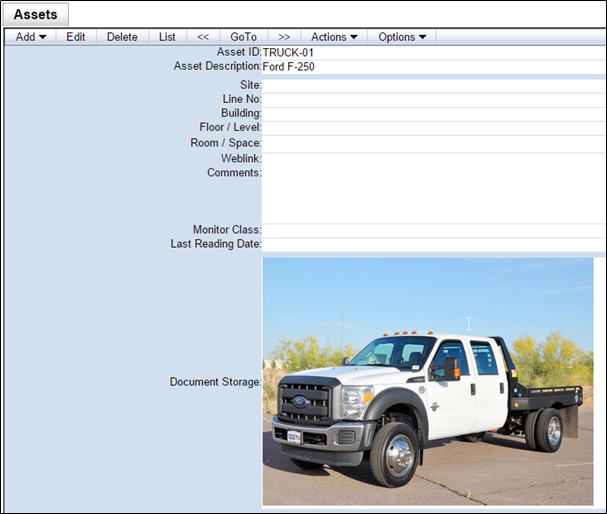Go to next record with >>
The image size is (607, 514).
click(x=284, y=37)
